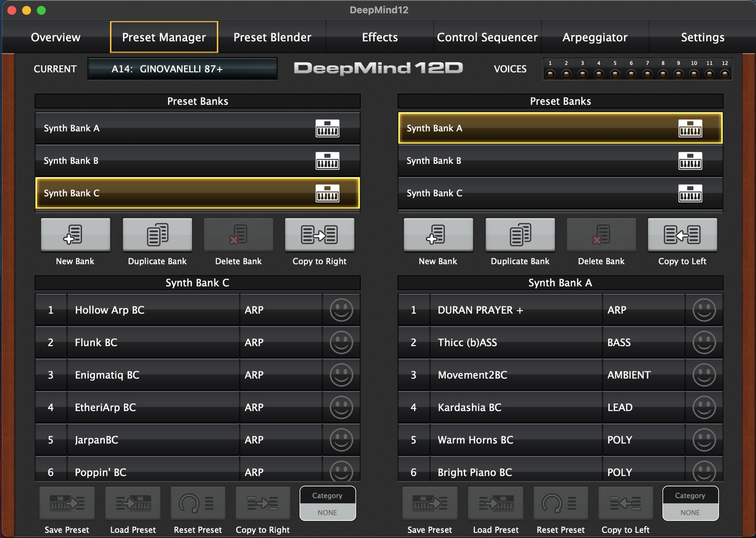Switch to Preset Blender tab
Image resolution: width=756 pixels, height=538 pixels.
pos(272,37)
